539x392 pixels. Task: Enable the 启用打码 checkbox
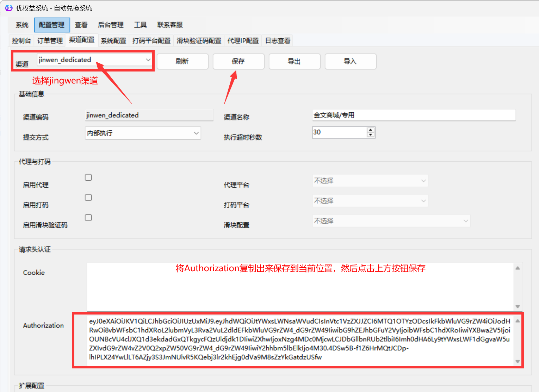pyautogui.click(x=88, y=198)
